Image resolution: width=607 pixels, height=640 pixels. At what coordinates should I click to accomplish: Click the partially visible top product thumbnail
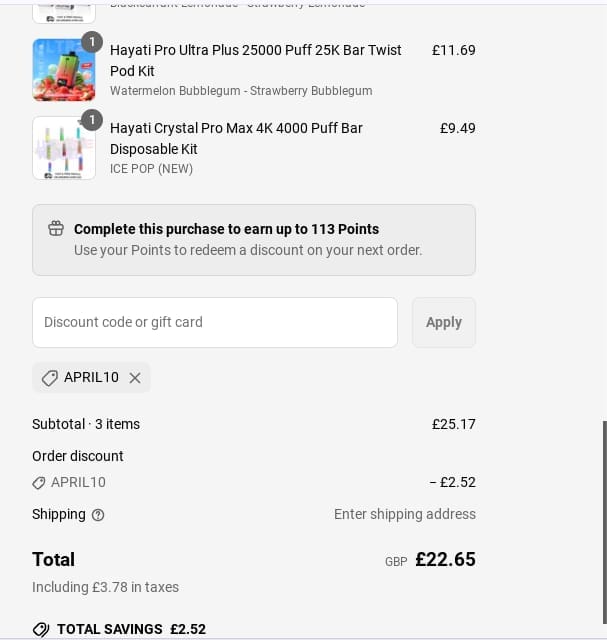[x=64, y=14]
